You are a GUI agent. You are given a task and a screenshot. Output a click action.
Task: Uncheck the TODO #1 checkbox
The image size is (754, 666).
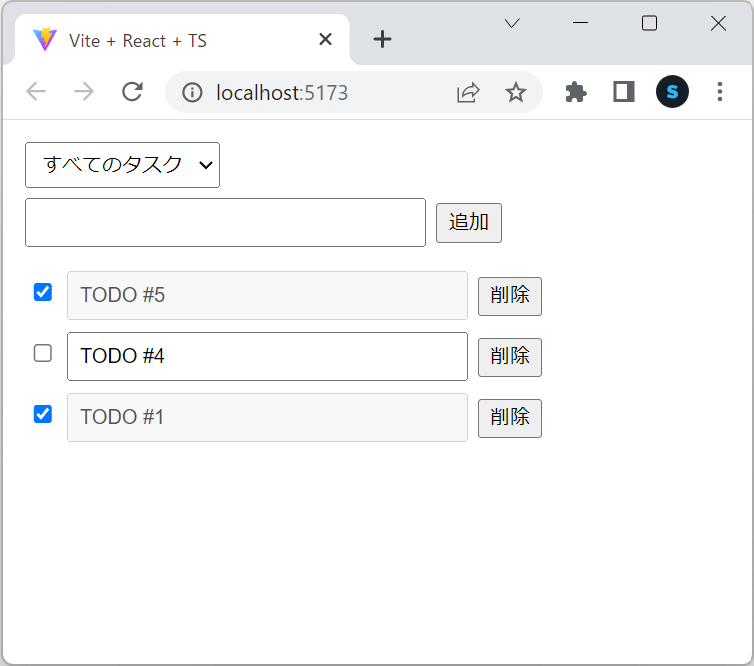43,414
